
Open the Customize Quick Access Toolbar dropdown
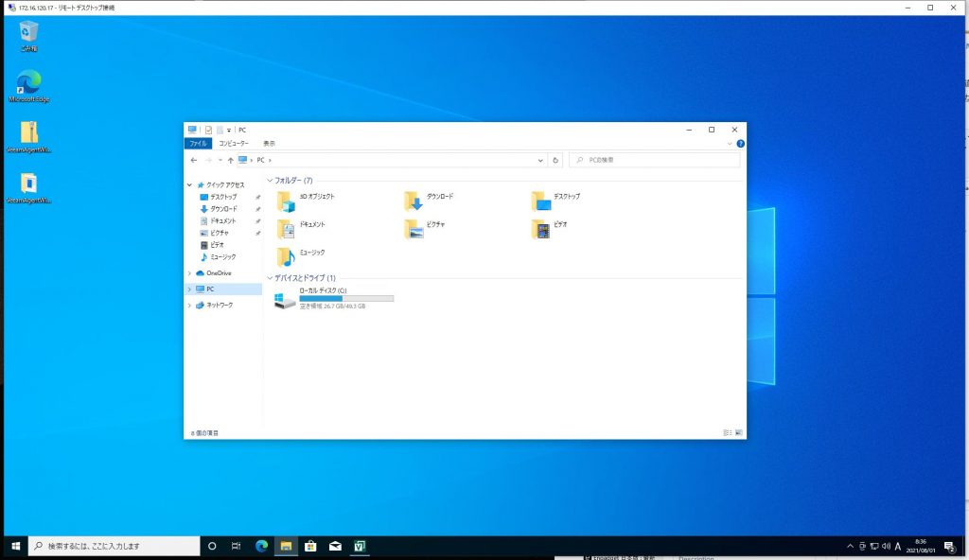tap(229, 131)
